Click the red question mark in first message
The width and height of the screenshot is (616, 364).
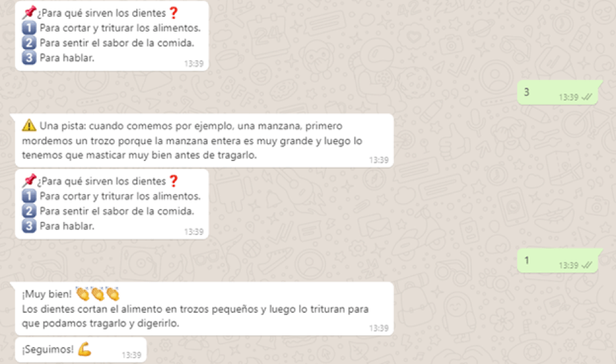173,13
